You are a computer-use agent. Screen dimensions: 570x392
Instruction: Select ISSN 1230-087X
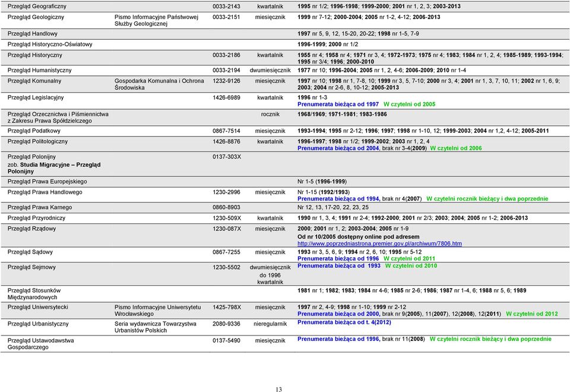227,229
